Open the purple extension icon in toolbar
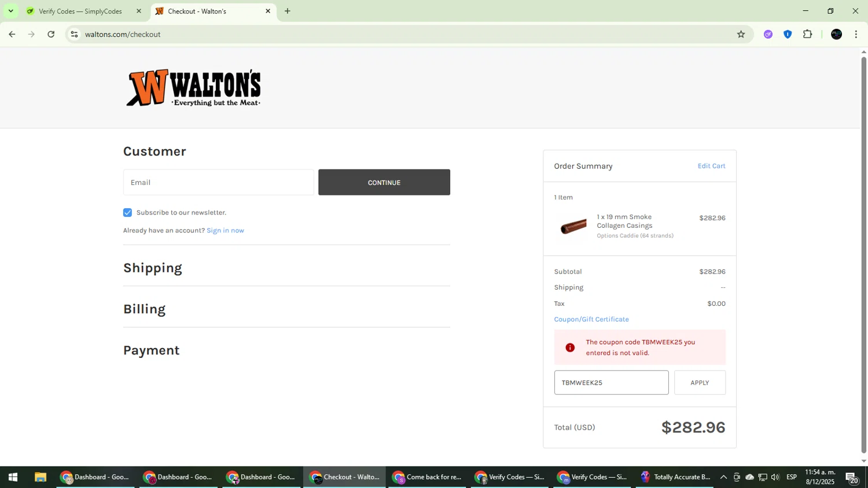Viewport: 868px width, 488px height. 768,34
